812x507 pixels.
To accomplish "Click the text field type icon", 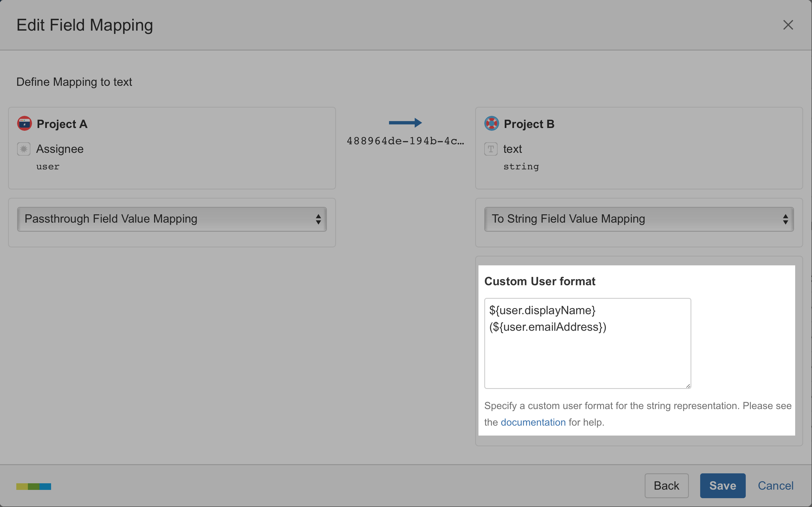I will click(491, 149).
